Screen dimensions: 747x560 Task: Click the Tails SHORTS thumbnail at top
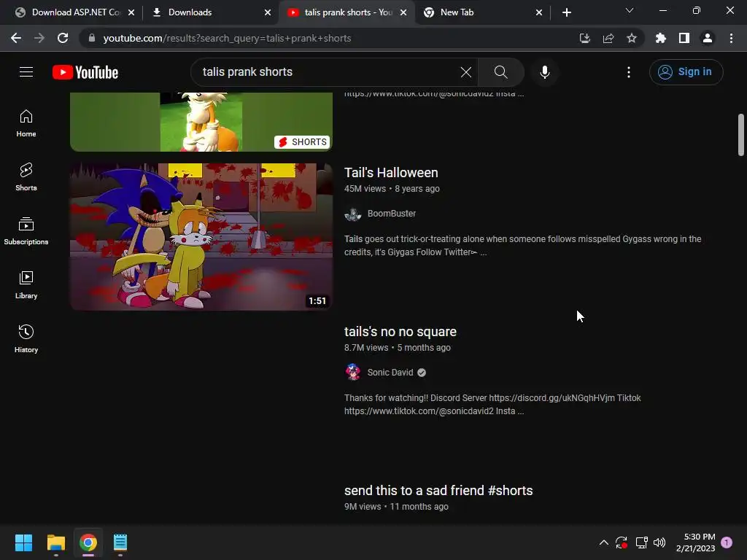[x=201, y=122]
